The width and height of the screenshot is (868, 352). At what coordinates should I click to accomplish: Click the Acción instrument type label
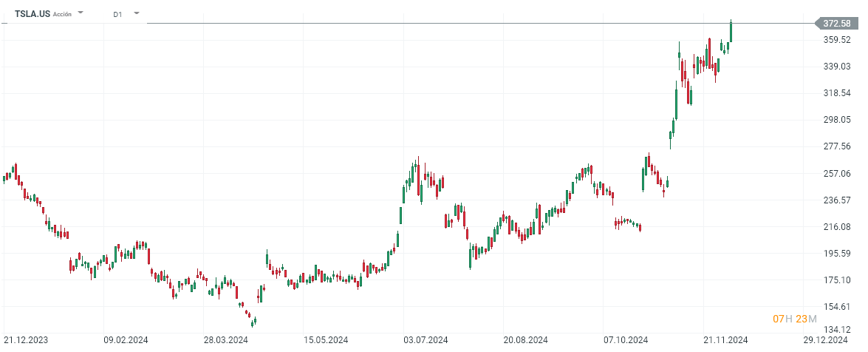63,14
